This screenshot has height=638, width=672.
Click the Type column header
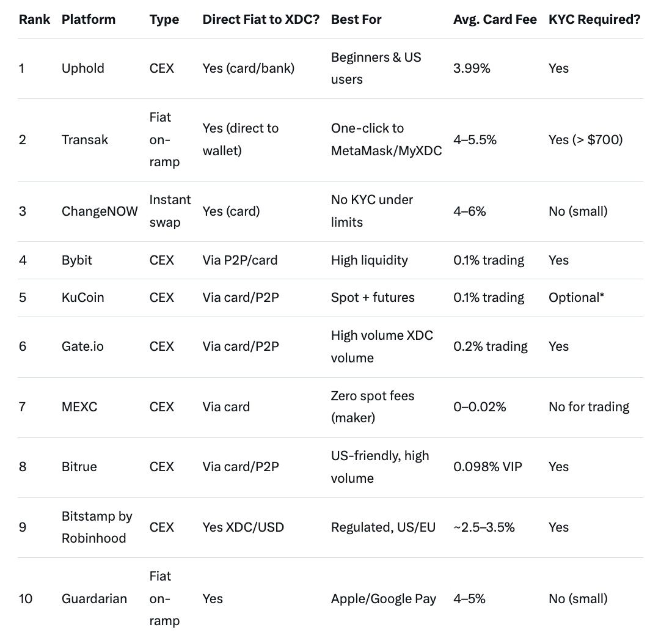click(164, 19)
